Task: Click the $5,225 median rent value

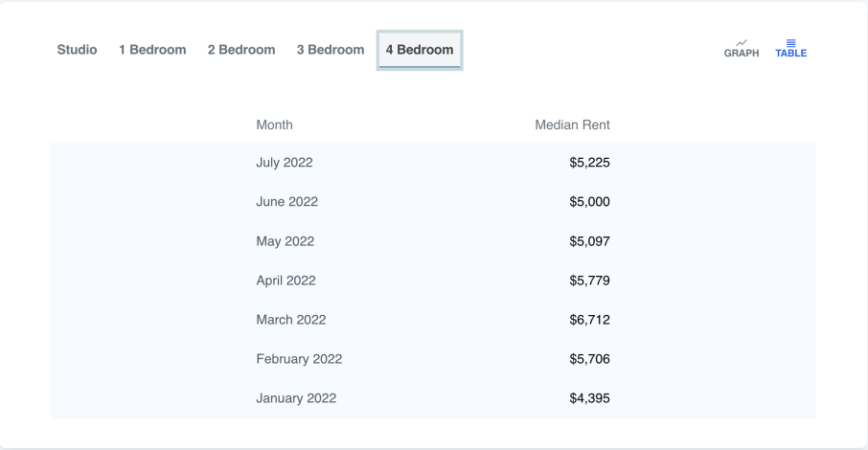Action: [589, 163]
